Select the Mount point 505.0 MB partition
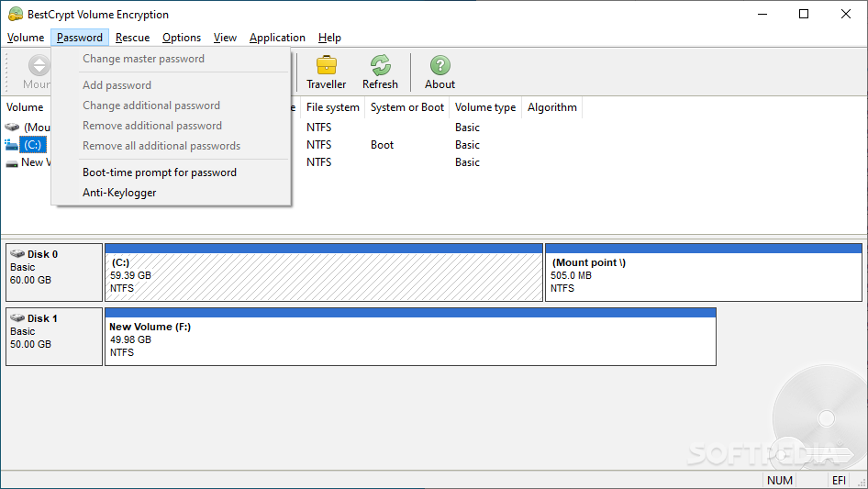 [x=704, y=272]
